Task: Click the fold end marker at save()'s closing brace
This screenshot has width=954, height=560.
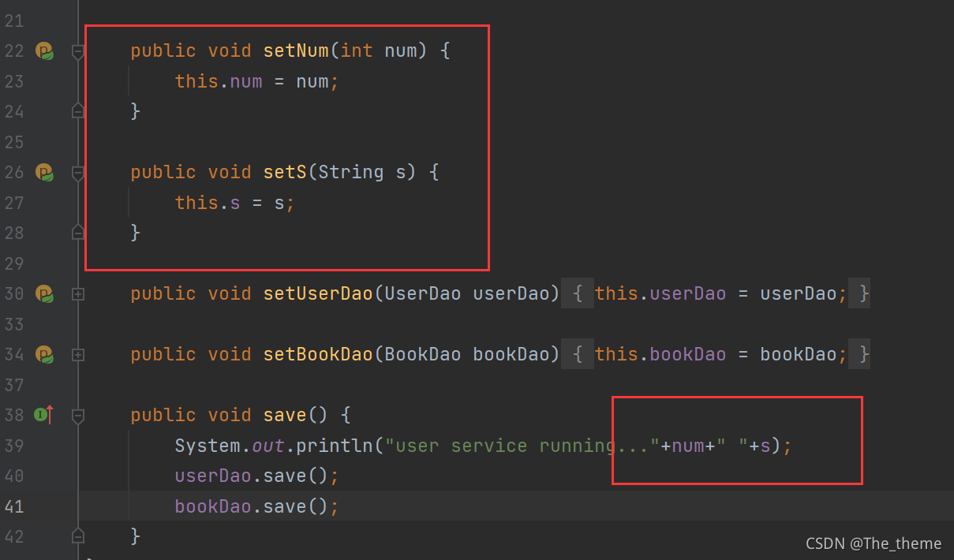Action: click(77, 536)
